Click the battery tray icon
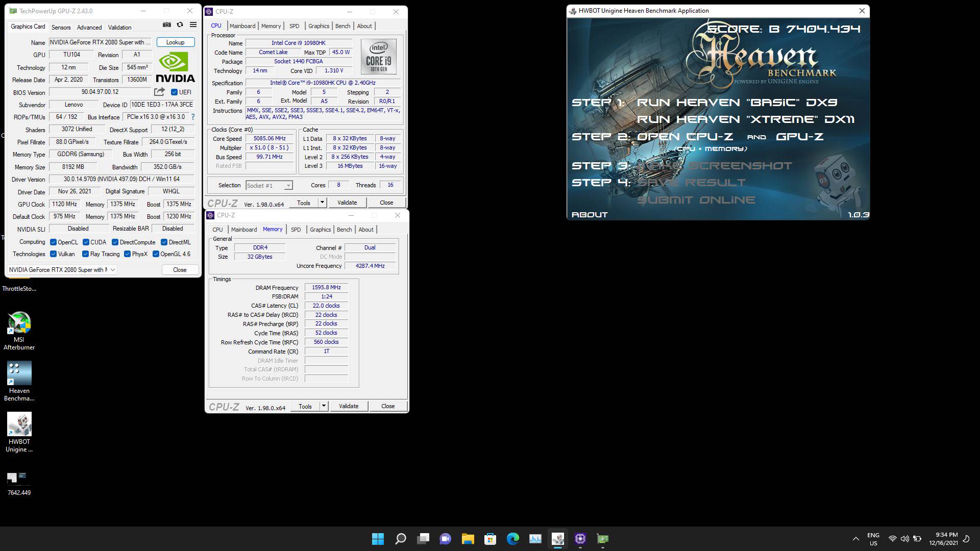The width and height of the screenshot is (980, 551). coord(917,539)
